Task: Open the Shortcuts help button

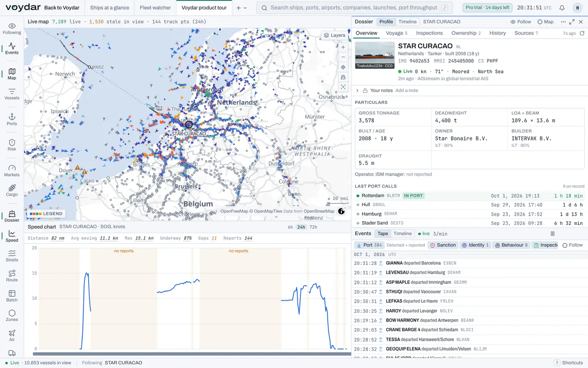Action: pyautogui.click(x=569, y=363)
